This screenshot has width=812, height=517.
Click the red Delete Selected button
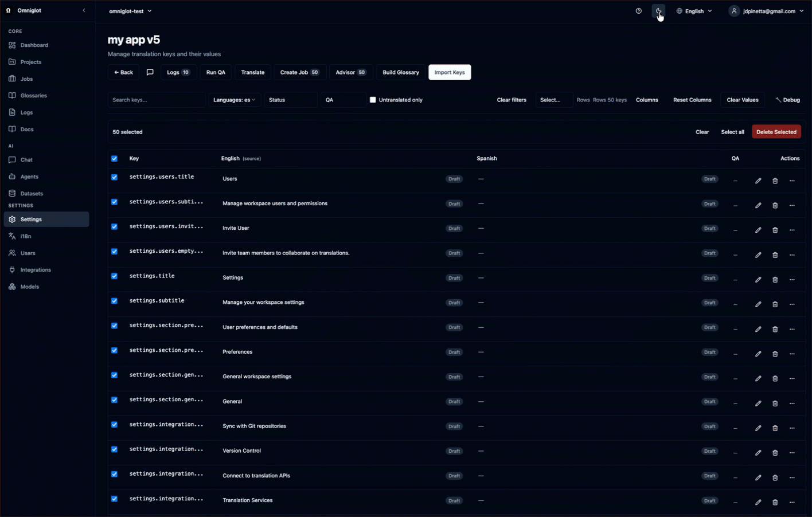[x=776, y=132]
